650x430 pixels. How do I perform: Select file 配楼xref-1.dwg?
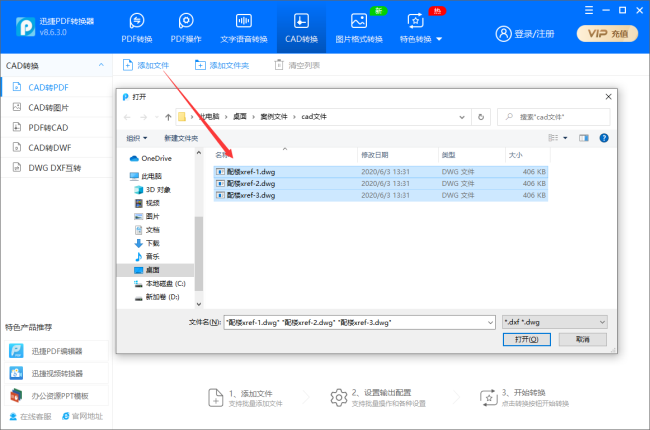381,172
